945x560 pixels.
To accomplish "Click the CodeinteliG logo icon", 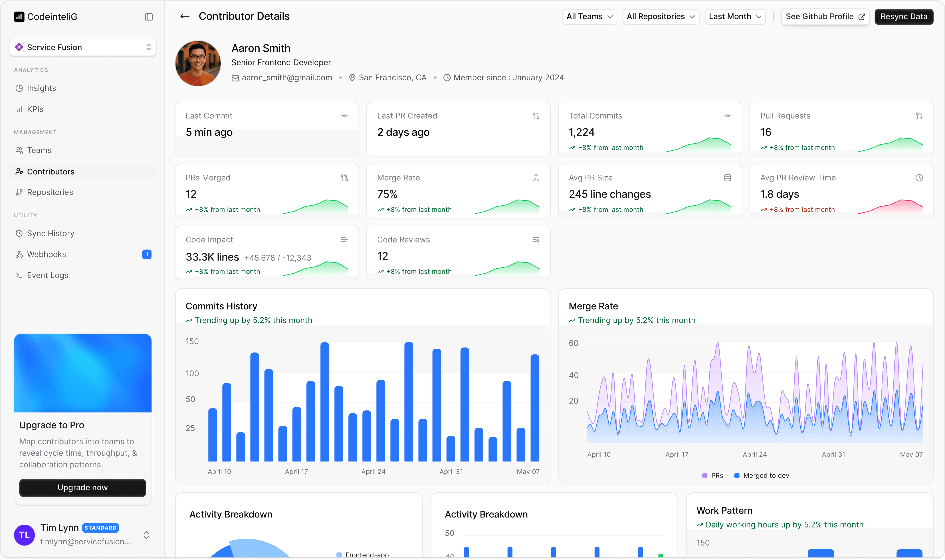I will pos(19,17).
